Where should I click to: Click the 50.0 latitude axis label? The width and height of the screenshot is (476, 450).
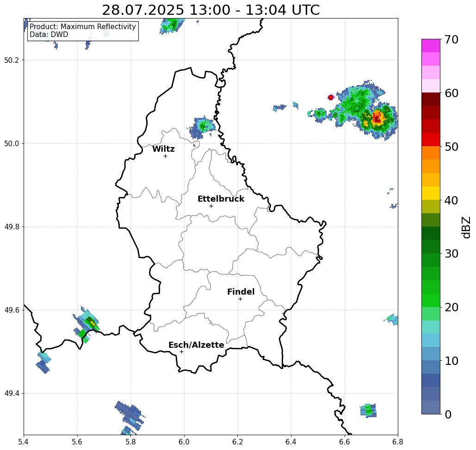tap(12, 143)
